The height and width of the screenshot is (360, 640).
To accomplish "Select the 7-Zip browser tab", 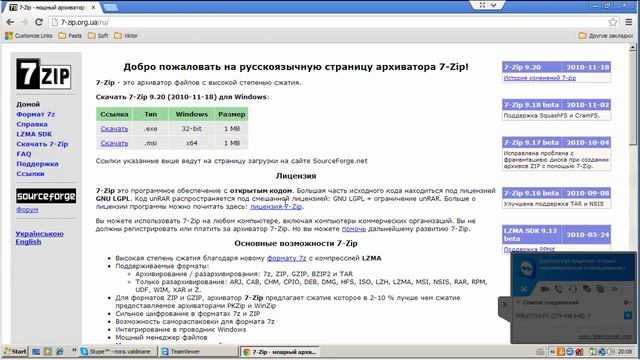I will [x=52, y=7].
